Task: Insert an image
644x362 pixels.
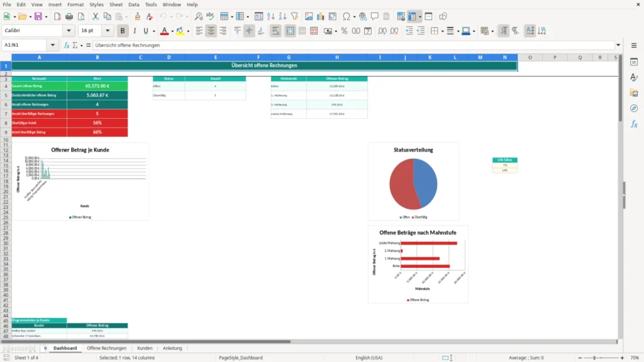Action: coord(309,16)
